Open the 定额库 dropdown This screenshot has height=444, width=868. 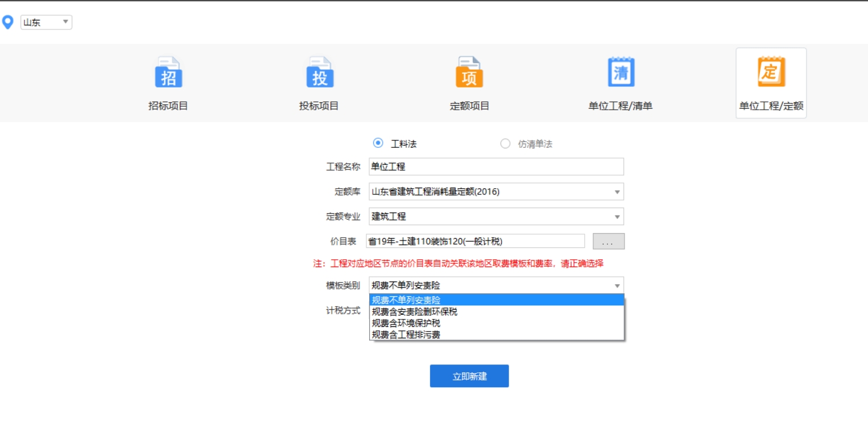click(x=496, y=192)
